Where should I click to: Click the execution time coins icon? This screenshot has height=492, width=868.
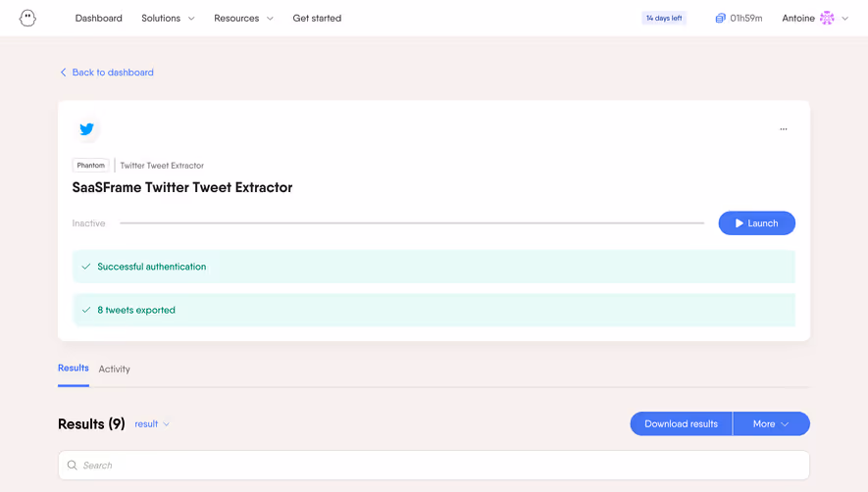(x=720, y=19)
